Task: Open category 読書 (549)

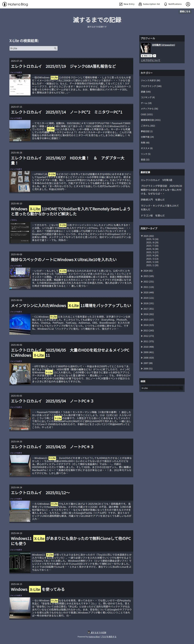Action: pos(146,92)
